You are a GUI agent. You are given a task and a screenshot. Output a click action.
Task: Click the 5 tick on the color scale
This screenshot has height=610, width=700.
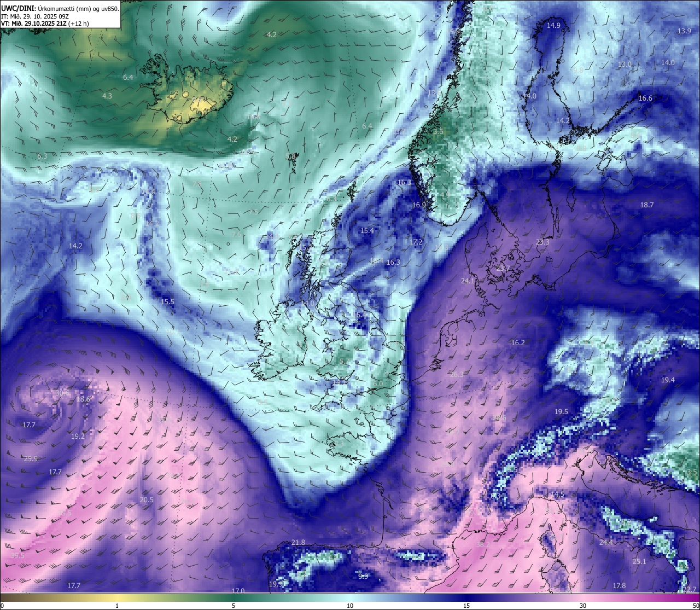click(x=234, y=606)
